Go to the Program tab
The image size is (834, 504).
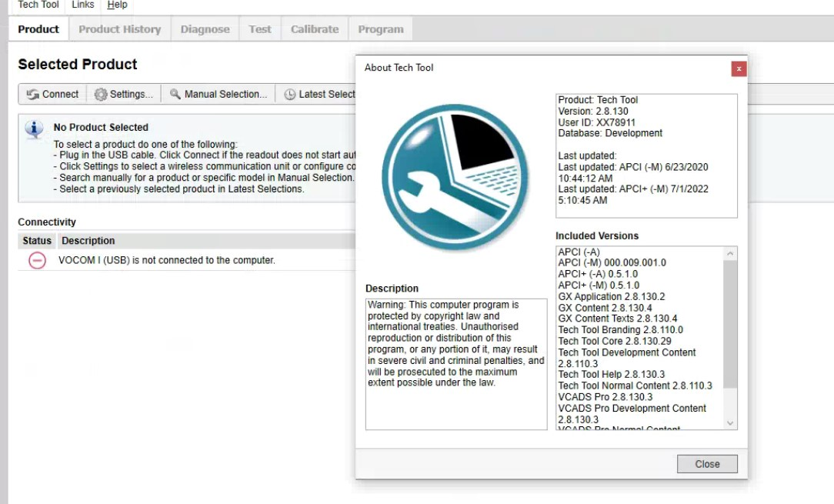click(381, 29)
